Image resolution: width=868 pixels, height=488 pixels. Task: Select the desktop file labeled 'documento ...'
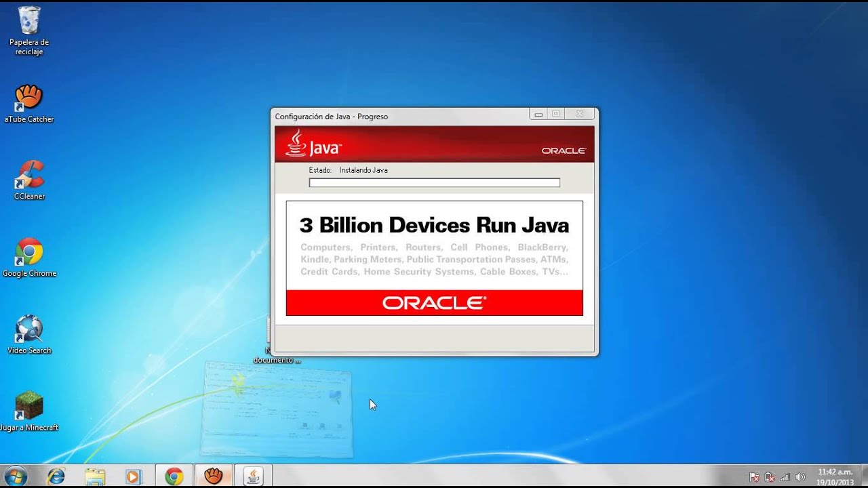pos(277,360)
